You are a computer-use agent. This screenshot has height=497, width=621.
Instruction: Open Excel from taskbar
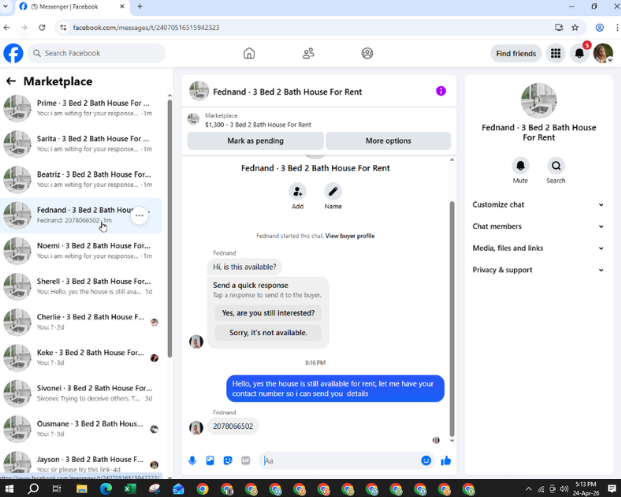click(130, 489)
